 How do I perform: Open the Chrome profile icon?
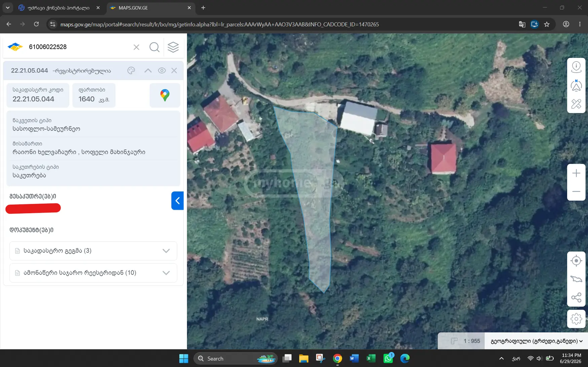[x=566, y=24]
